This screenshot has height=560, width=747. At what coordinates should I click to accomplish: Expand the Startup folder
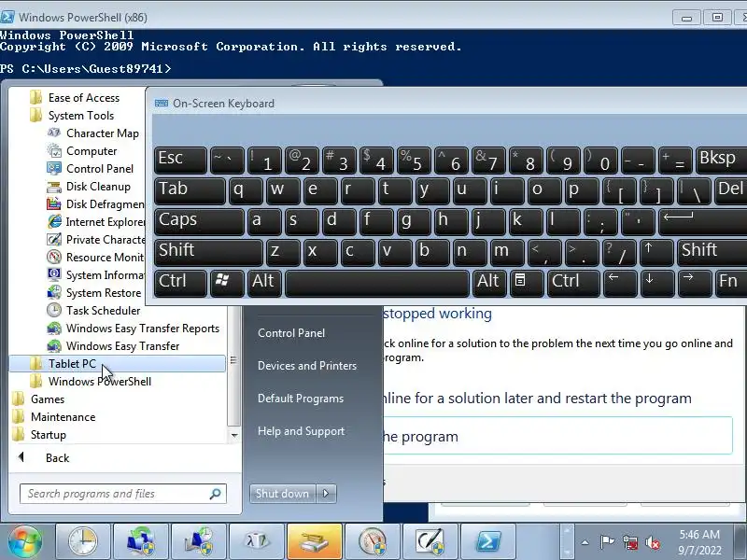point(39,435)
